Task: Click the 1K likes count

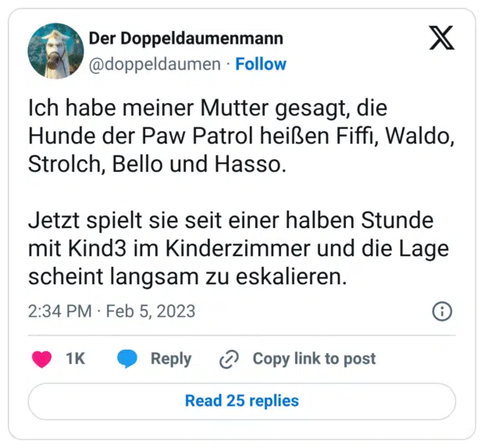Action: 75,359
